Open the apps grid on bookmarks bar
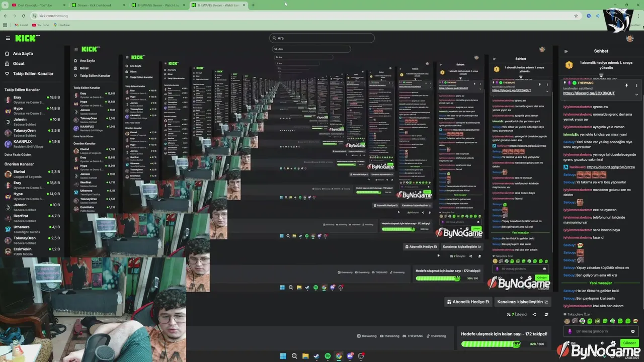The image size is (644, 362). [6, 25]
